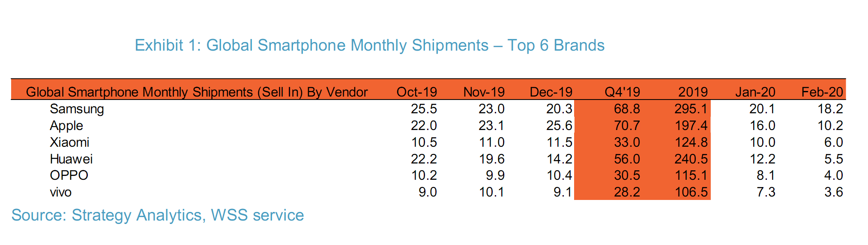The width and height of the screenshot is (868, 245).
Task: Select the Jan-20 column header
Action: tap(755, 92)
